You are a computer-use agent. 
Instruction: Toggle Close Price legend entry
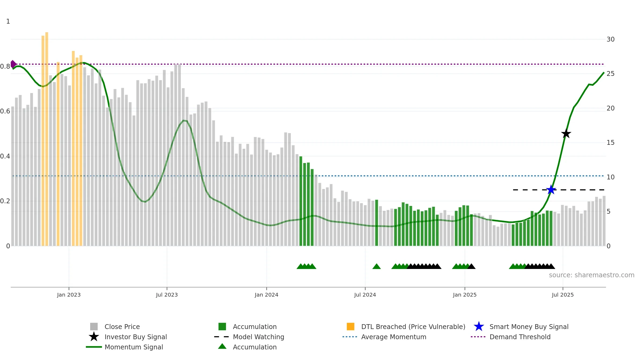[115, 327]
